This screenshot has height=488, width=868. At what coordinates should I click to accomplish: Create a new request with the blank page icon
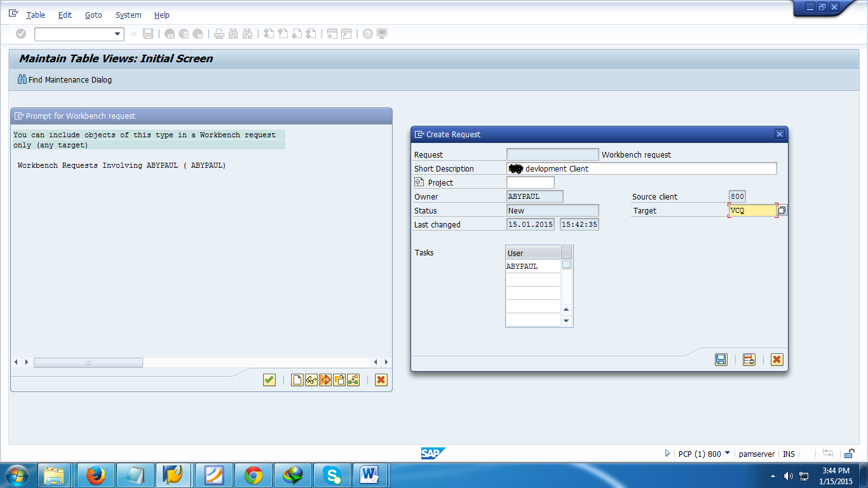[x=296, y=380]
